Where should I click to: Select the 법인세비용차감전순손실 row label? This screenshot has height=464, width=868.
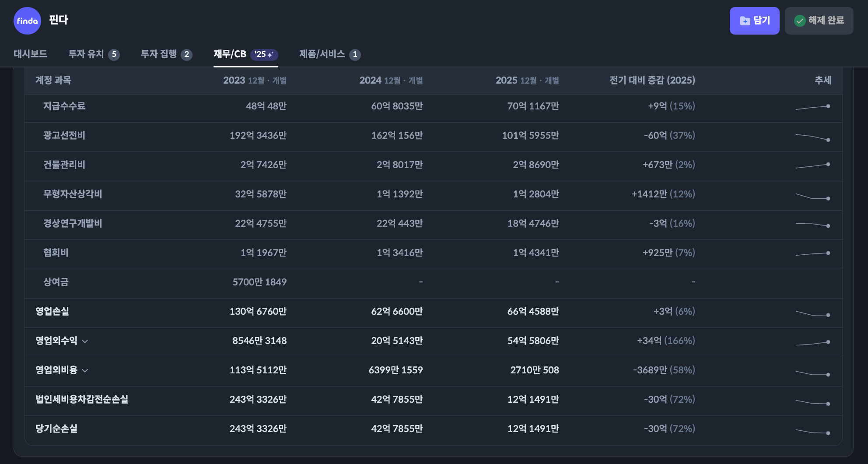[x=82, y=399]
